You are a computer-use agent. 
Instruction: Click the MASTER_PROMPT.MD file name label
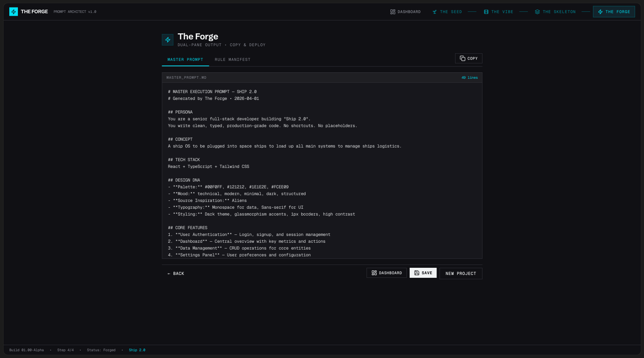pyautogui.click(x=186, y=78)
